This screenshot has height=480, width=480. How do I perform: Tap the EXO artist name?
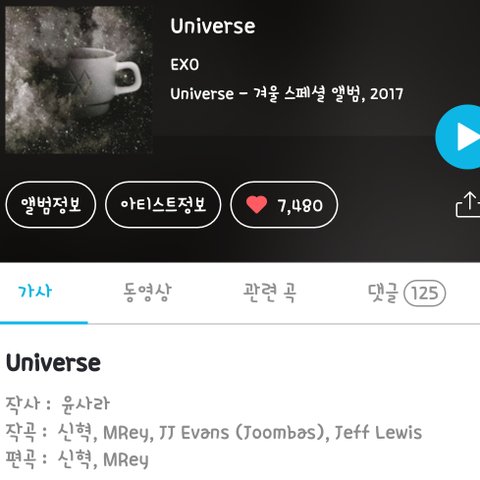(185, 65)
